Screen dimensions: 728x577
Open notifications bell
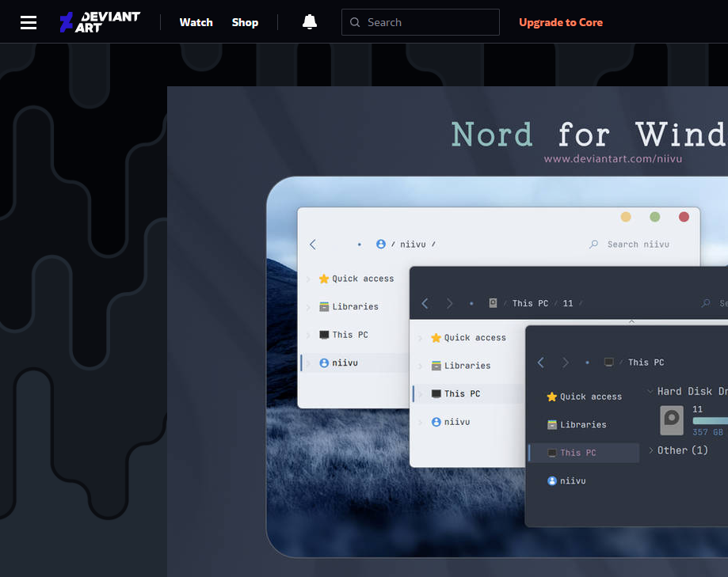[310, 22]
